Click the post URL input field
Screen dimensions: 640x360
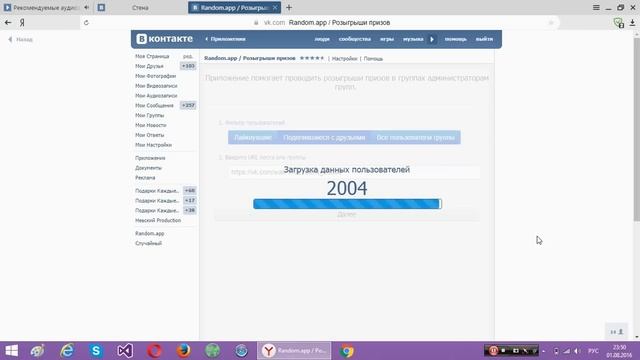click(354, 172)
